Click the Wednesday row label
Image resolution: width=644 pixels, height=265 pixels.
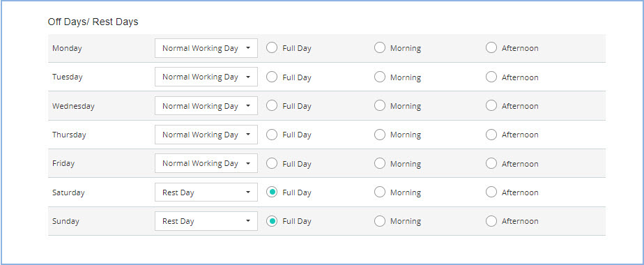click(73, 106)
